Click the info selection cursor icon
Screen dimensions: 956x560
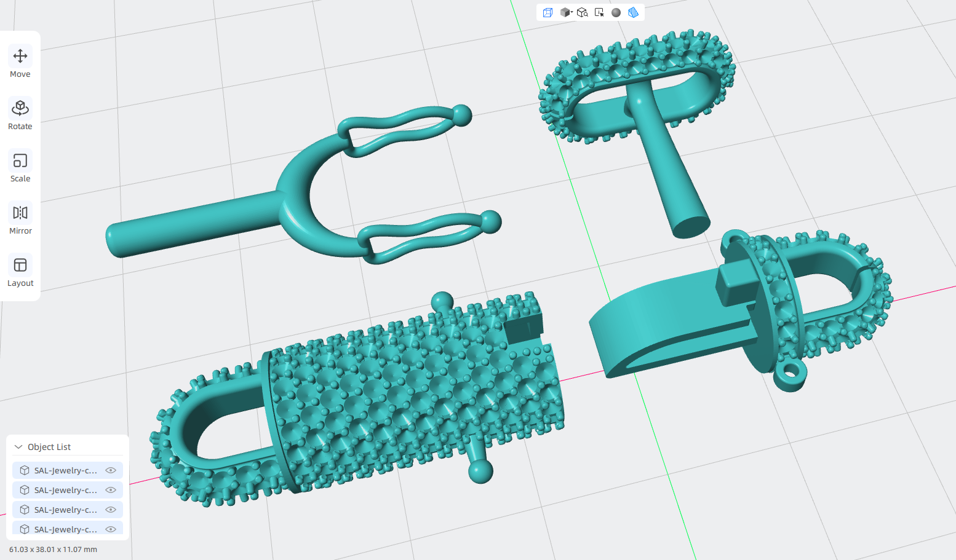tap(599, 12)
